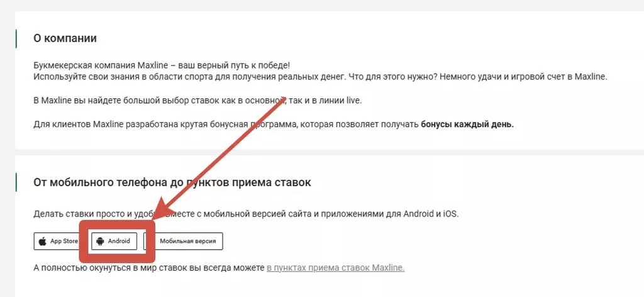This screenshot has height=297, width=644.
Task: Open the App Store download button label
Action: 64,241
